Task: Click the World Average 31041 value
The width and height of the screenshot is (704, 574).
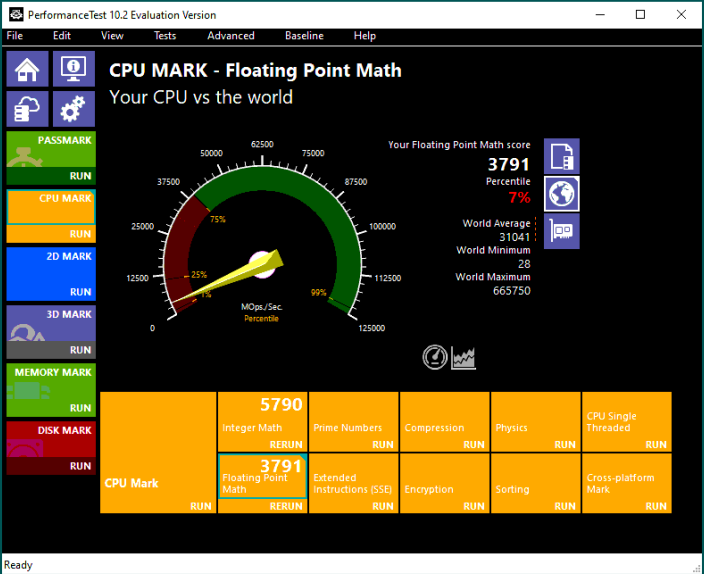Action: coord(515,237)
